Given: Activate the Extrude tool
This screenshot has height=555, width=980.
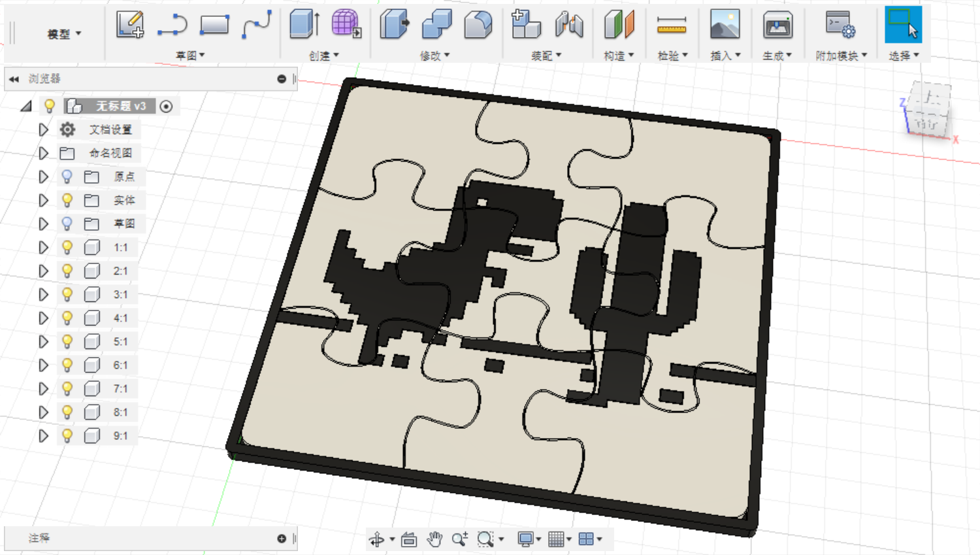Looking at the screenshot, I should coord(304,24).
